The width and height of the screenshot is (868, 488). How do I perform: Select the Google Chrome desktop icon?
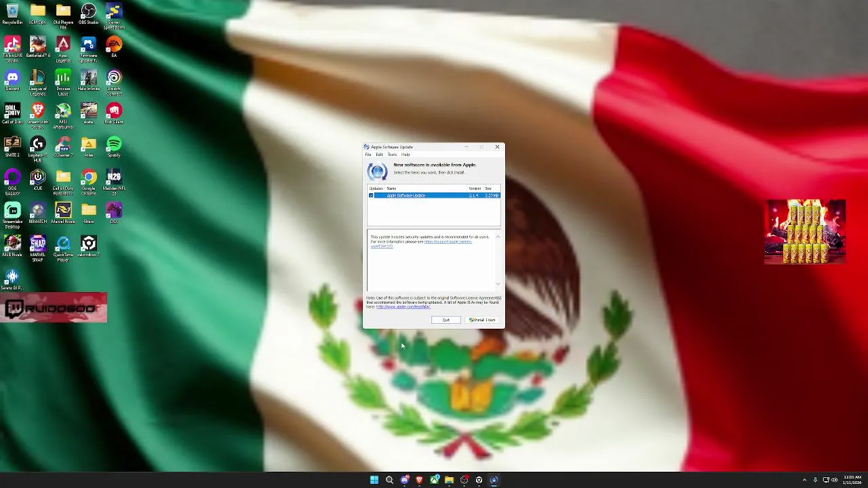pos(89,183)
